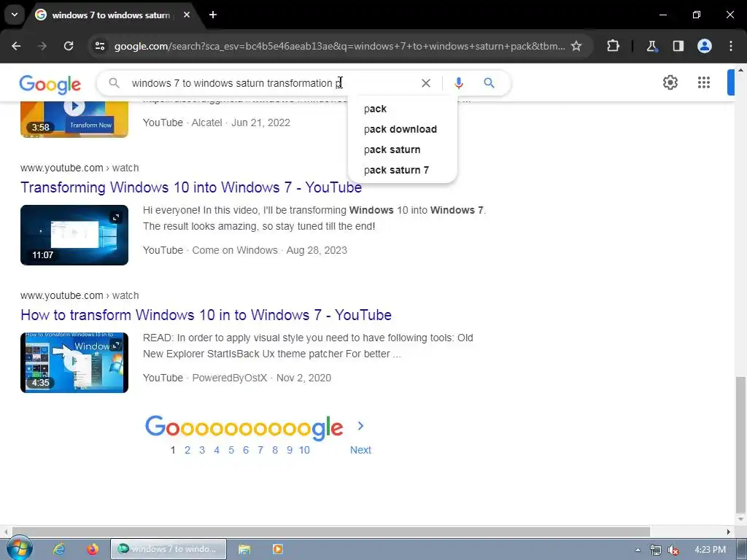Show hidden tray icons arrow
The height and width of the screenshot is (560, 747).
tap(638, 550)
